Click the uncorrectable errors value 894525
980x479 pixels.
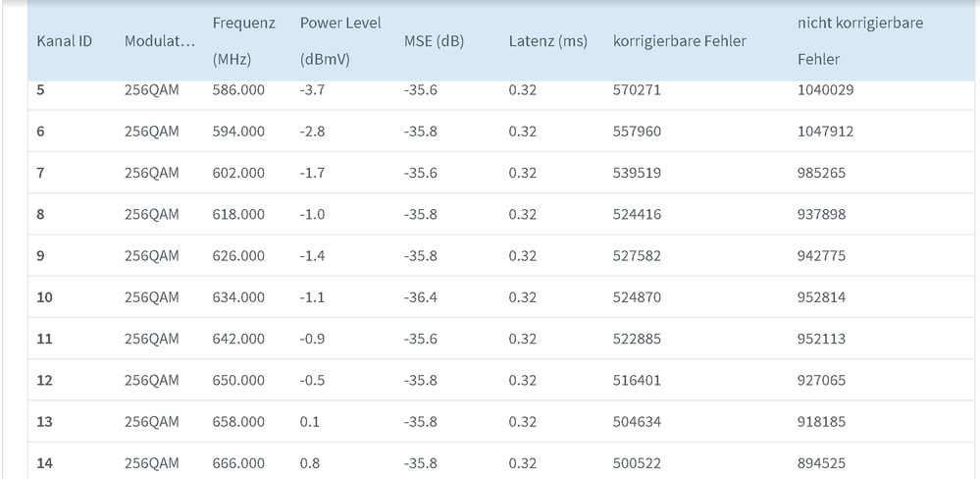tap(822, 463)
